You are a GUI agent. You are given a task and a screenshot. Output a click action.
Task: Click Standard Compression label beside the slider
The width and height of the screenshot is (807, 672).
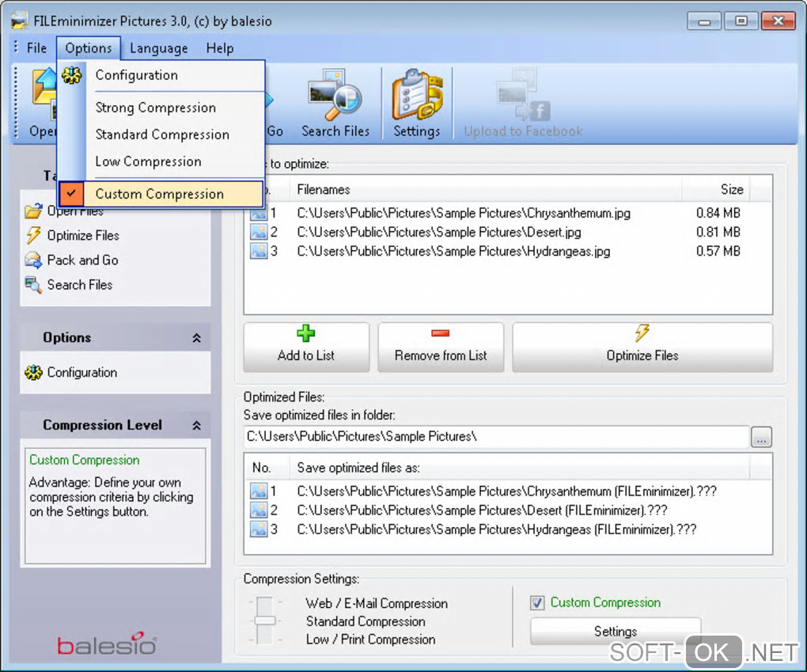[366, 621]
